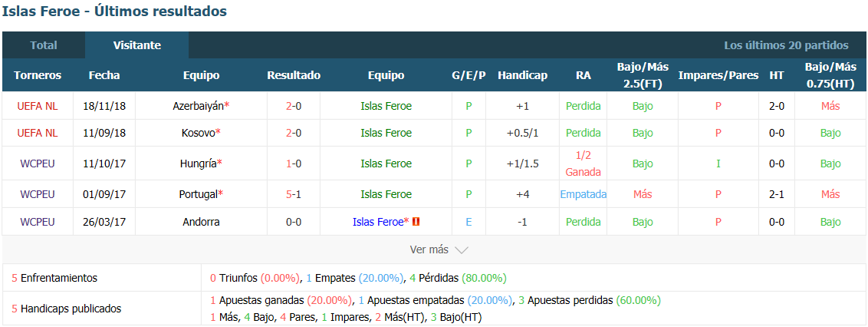Click the UEFA NL tournament on 18/11/18
Screen dimensions: 868x327
[x=37, y=106]
